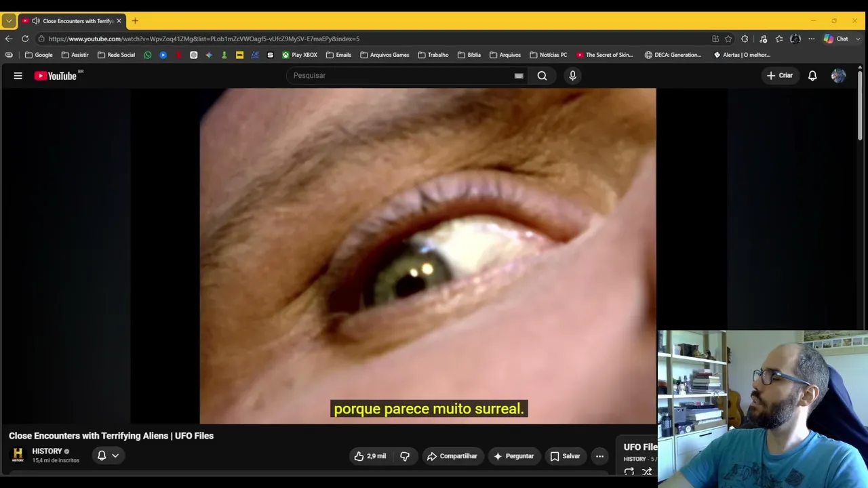This screenshot has height=488, width=868.
Task: Open the Arquivos Games bookmarks folder
Action: tap(384, 55)
